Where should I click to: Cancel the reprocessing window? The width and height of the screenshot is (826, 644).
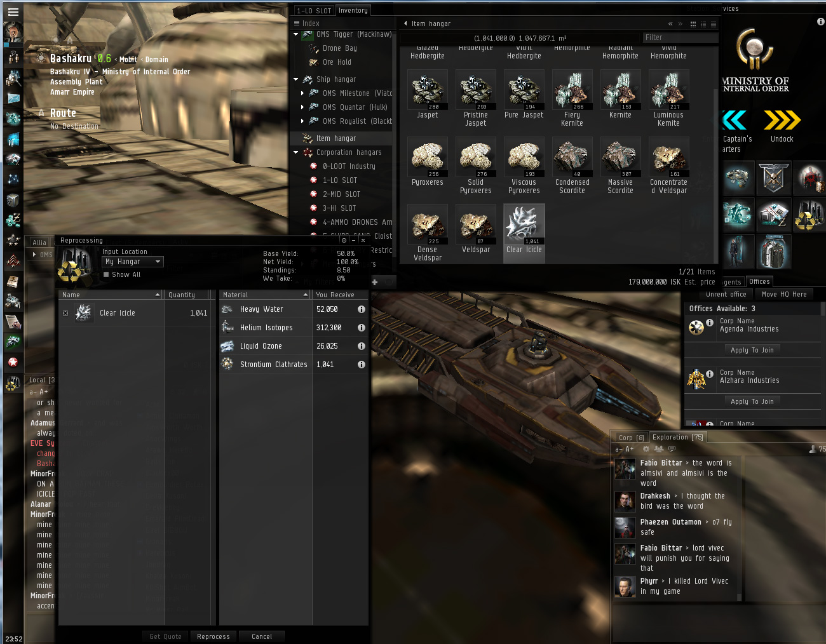[x=262, y=636]
